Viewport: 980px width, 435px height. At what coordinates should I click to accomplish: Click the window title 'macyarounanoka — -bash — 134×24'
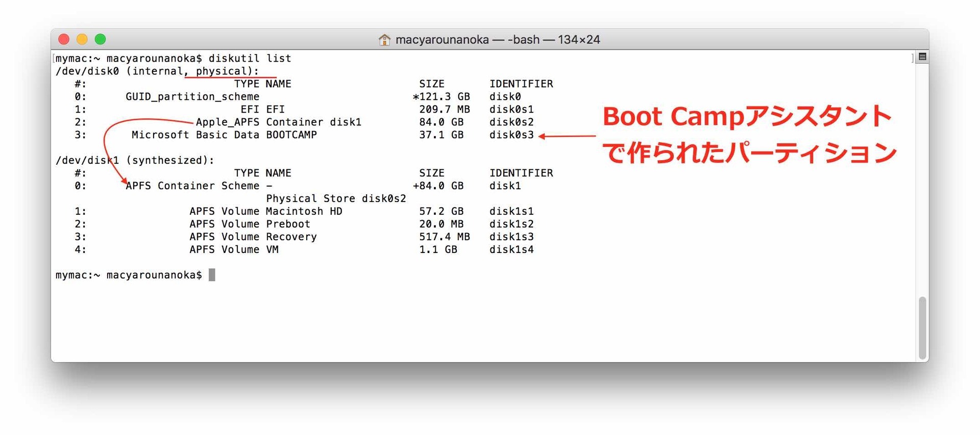tap(498, 39)
